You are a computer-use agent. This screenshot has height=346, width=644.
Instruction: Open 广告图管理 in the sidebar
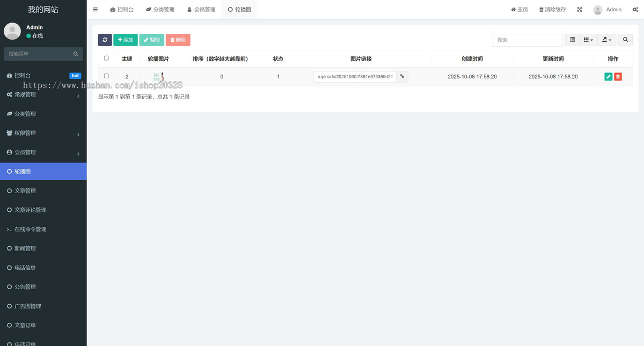point(43,306)
